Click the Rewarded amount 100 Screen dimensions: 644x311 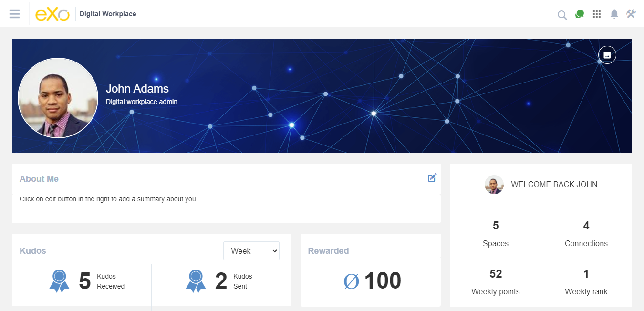(383, 281)
